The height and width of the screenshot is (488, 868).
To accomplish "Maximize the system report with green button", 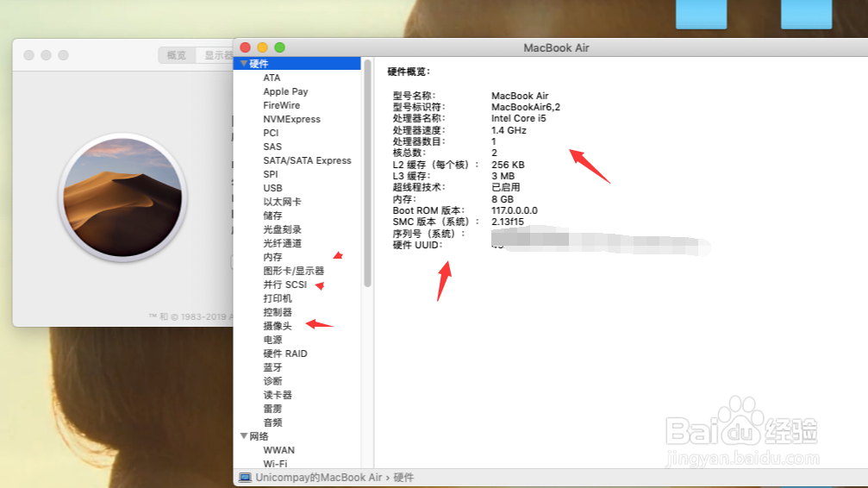I will (x=279, y=47).
